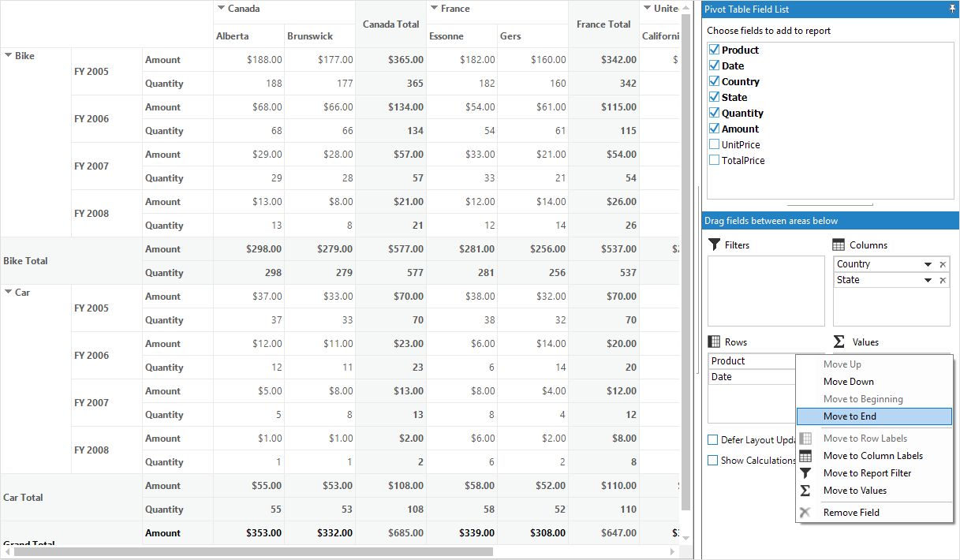Click the Move to Beginning menu entry
This screenshot has width=960, height=560.
874,399
